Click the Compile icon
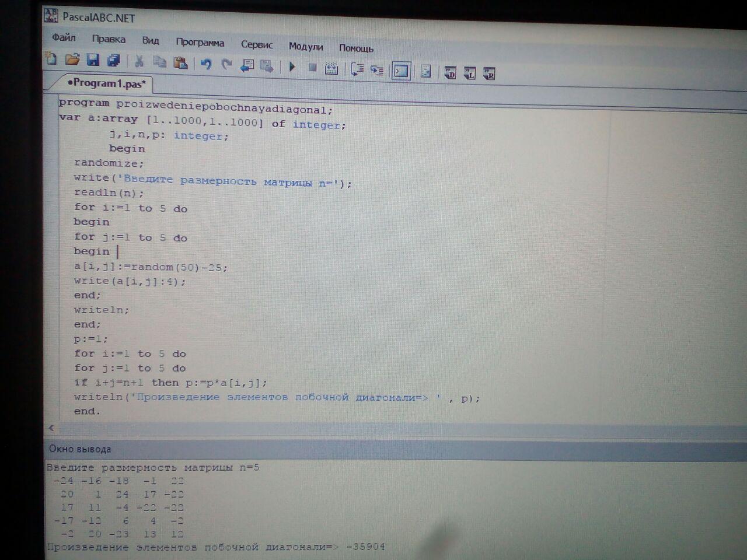The image size is (747, 560). 331,69
